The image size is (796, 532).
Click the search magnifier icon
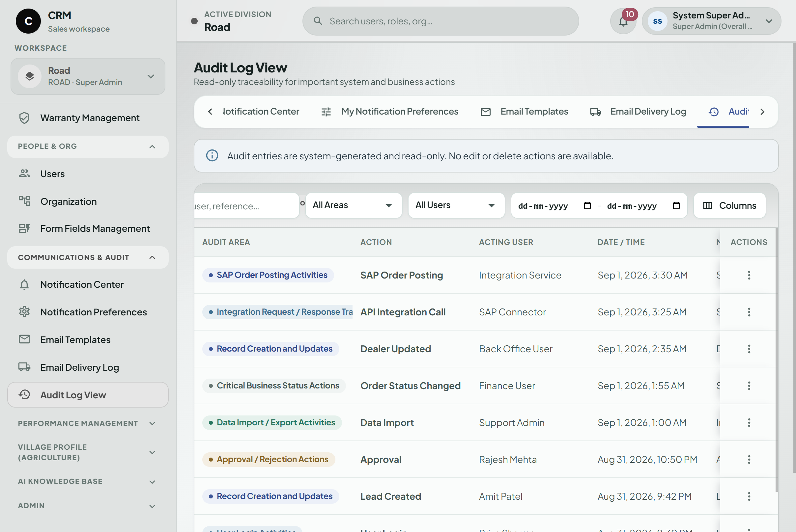click(x=318, y=21)
